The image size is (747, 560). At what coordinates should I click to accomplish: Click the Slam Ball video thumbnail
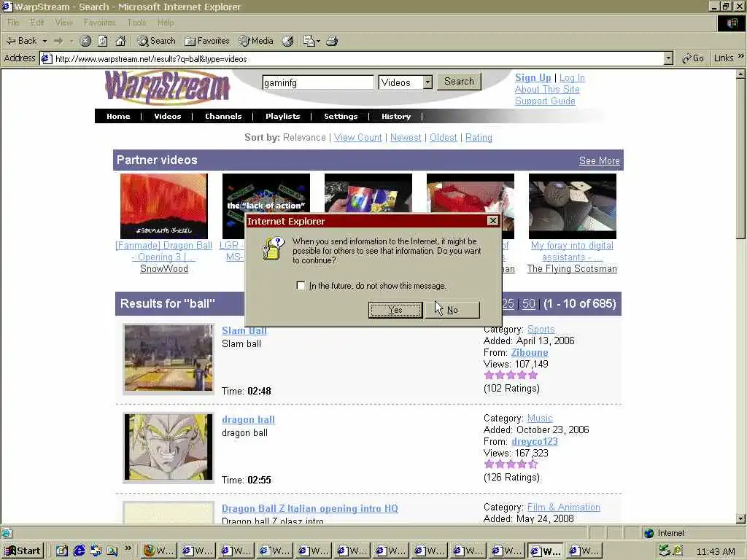[x=169, y=359]
